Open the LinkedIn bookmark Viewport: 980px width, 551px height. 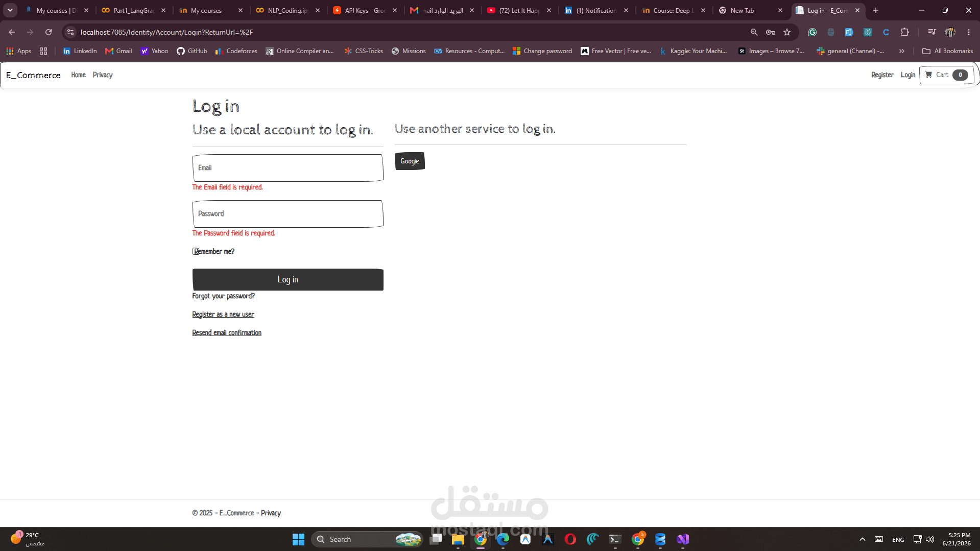(x=80, y=51)
